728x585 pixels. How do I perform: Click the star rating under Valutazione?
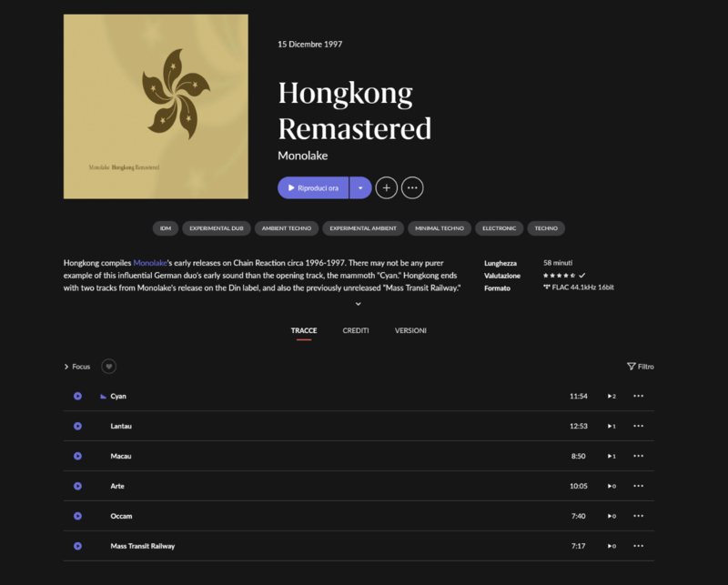(x=559, y=275)
